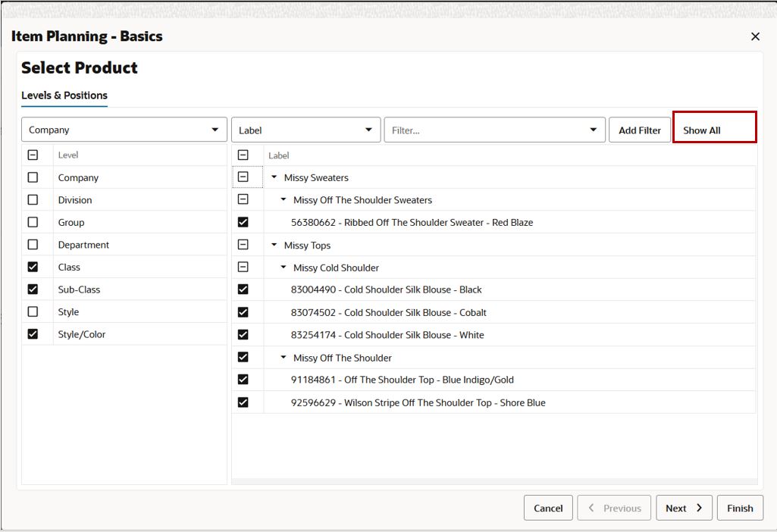Screen dimensions: 777x532
Task: Check the Group level checkbox
Action: 33,222
